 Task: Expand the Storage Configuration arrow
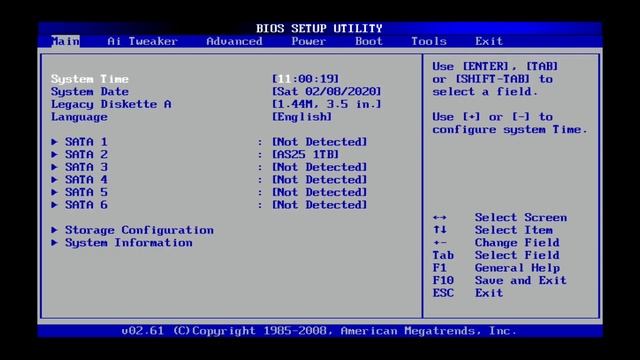(x=54, y=230)
